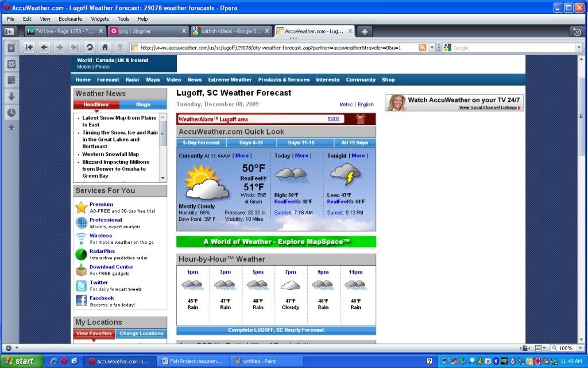
Task: Go back with the back arrow
Action: point(44,47)
